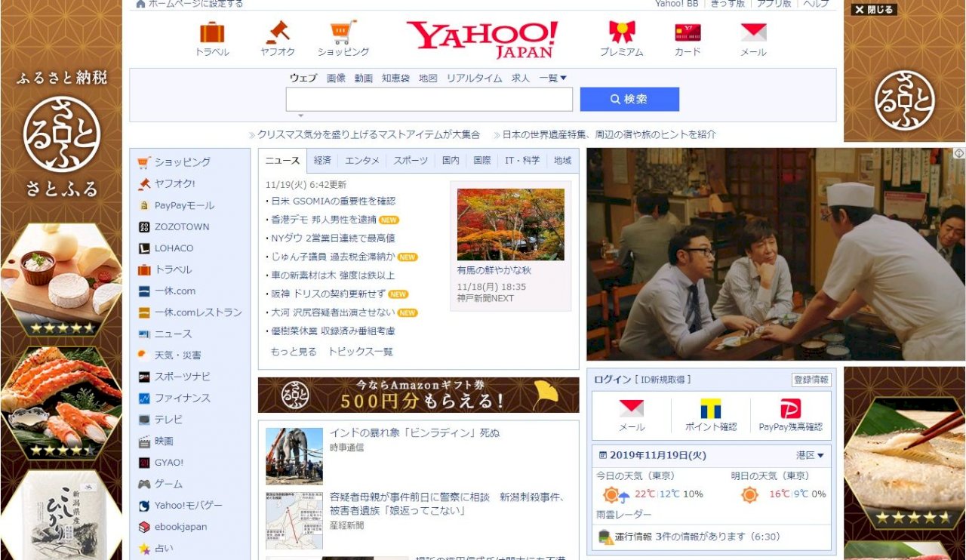Switch to the 国際 news tab
966x560 pixels.
(482, 161)
